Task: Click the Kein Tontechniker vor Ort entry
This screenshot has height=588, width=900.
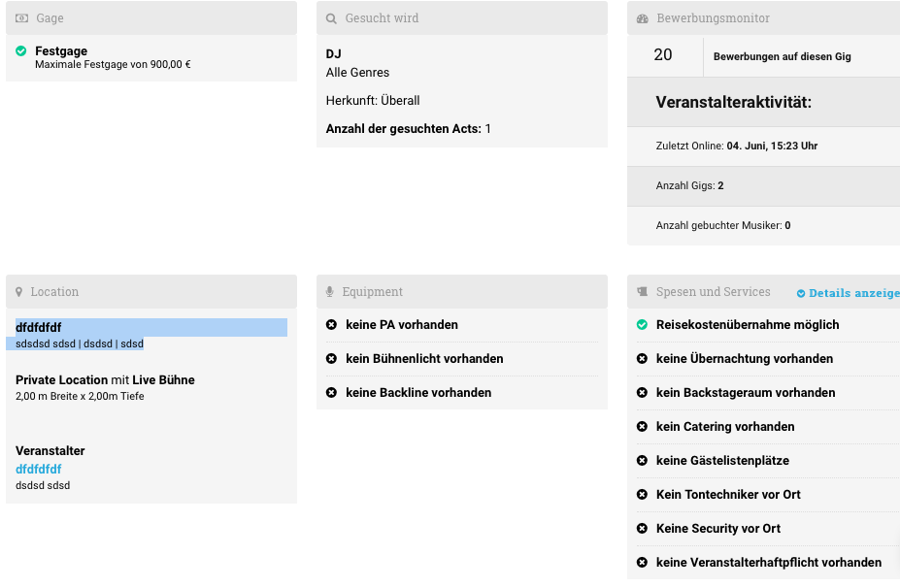Action: 728,495
